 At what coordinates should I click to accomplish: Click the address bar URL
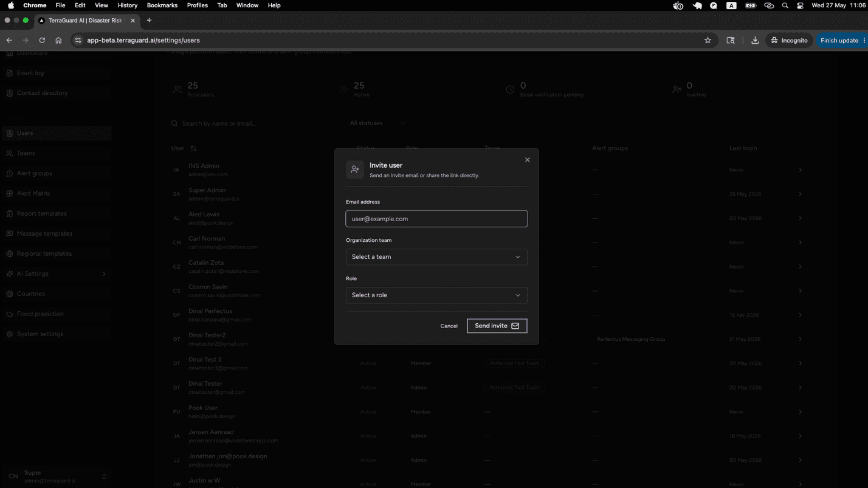(x=143, y=40)
